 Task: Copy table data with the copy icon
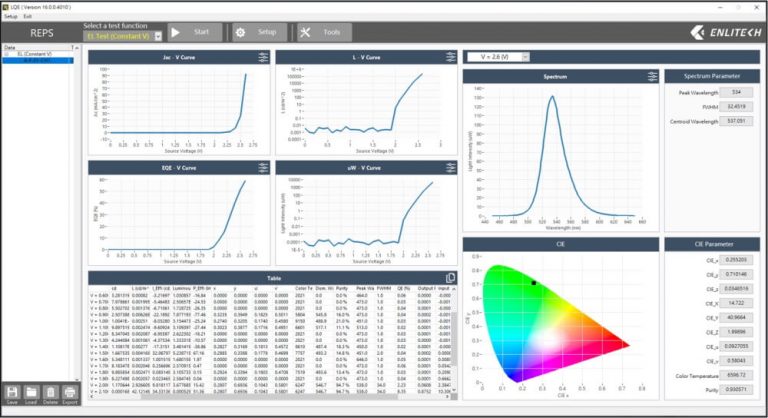[x=450, y=278]
